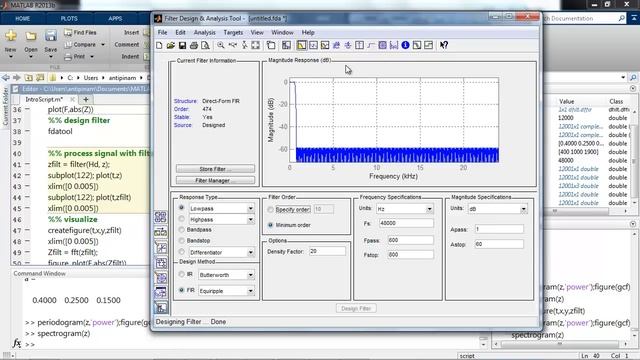Click the Print Preview icon
Screen dimensions: 640x360
click(205, 45)
